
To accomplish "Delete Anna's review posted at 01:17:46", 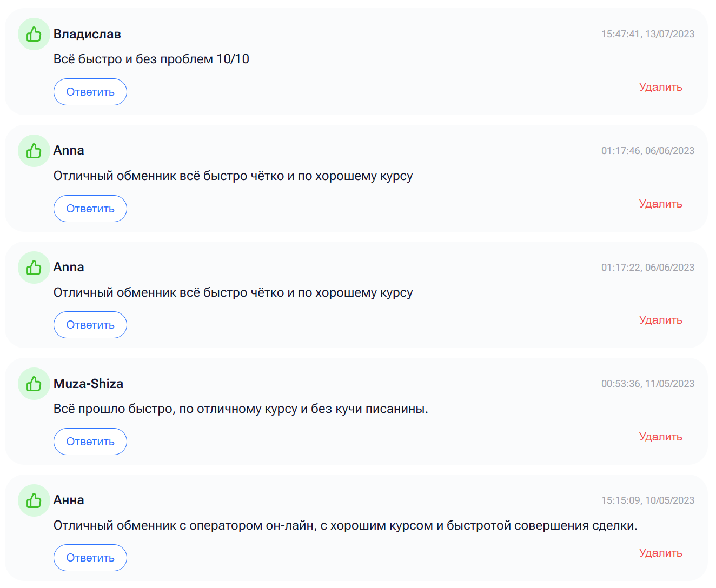I will tap(660, 204).
